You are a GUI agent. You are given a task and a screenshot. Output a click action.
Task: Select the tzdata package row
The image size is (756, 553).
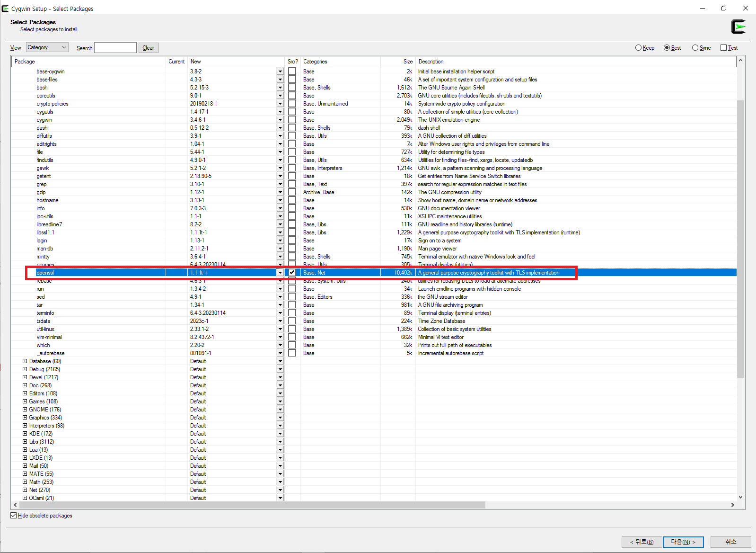[374, 321]
